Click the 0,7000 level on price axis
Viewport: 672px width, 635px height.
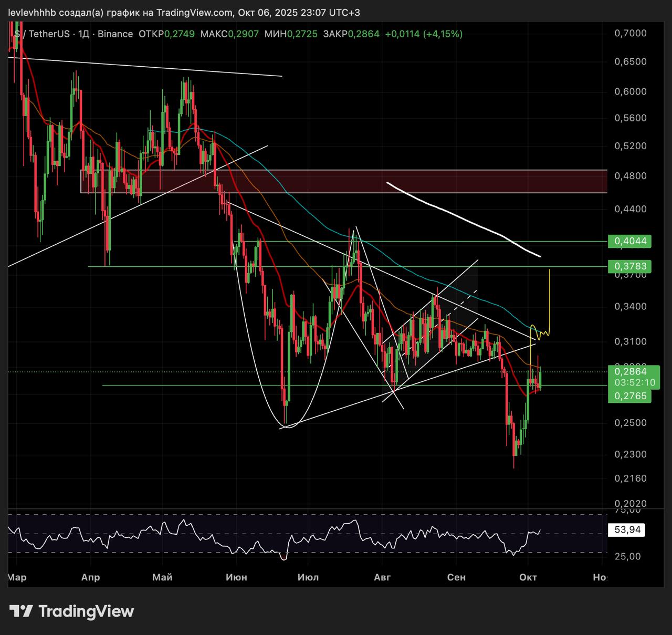coord(630,34)
